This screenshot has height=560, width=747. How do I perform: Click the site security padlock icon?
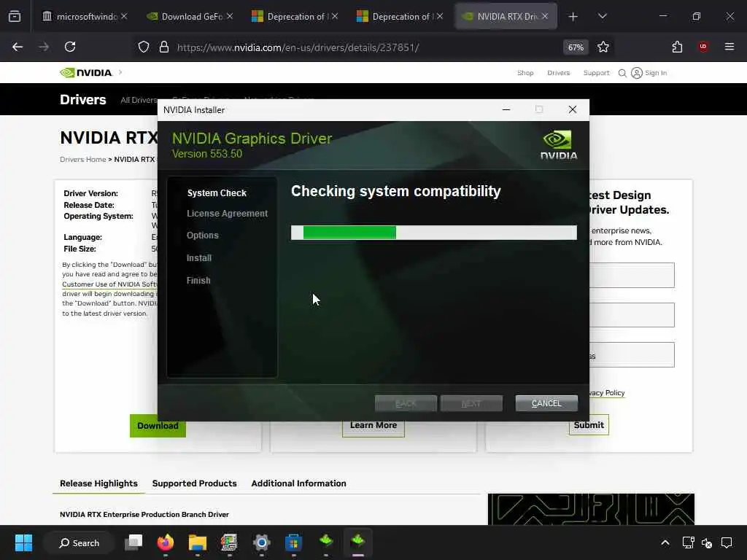click(164, 47)
